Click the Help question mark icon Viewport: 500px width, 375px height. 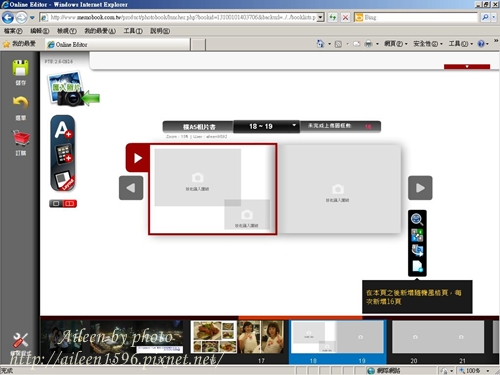click(x=481, y=44)
